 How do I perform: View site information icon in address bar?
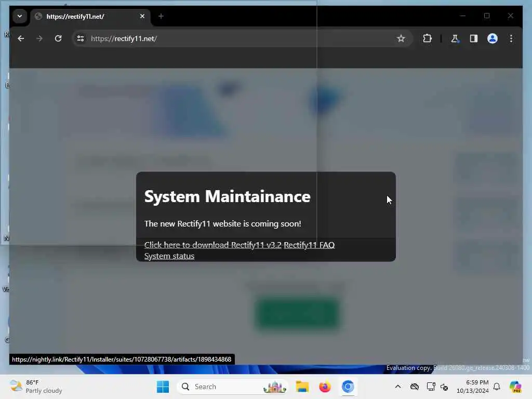coord(81,38)
